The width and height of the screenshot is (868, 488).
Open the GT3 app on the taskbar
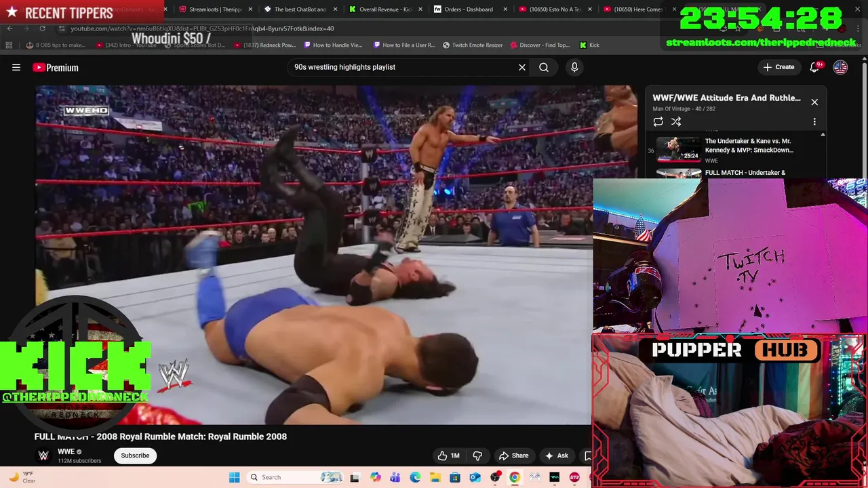(x=575, y=477)
